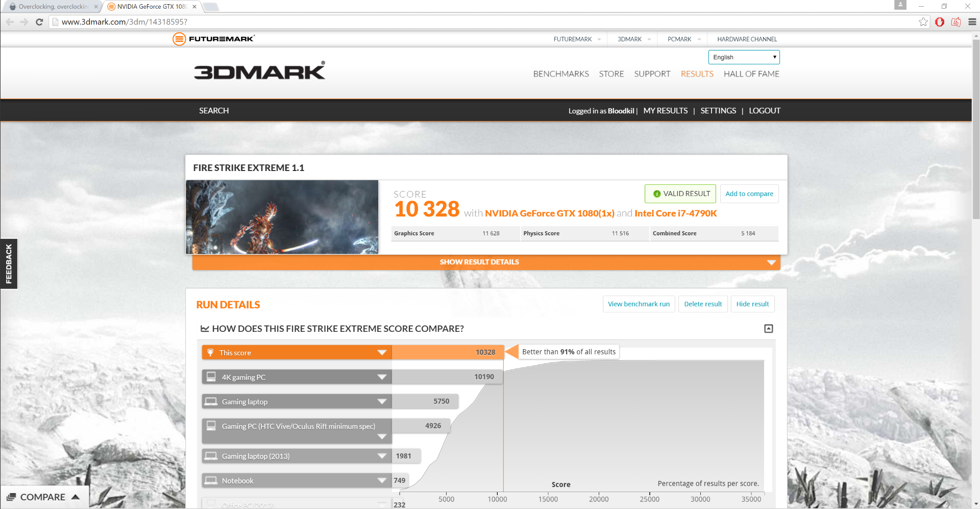This screenshot has height=509, width=980.
Task: Click the green valid result info icon
Action: 657,194
